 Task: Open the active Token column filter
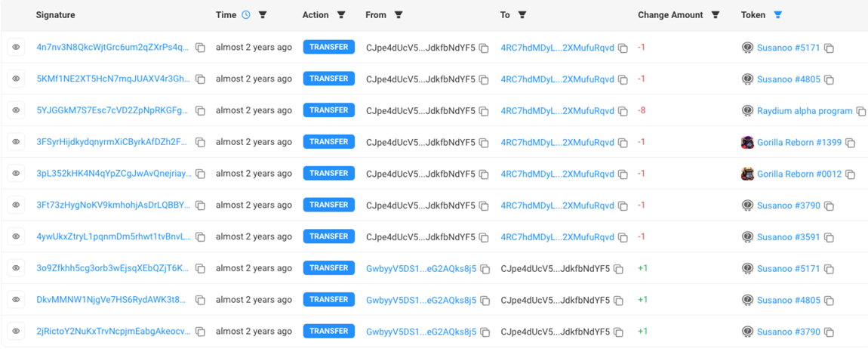point(777,15)
